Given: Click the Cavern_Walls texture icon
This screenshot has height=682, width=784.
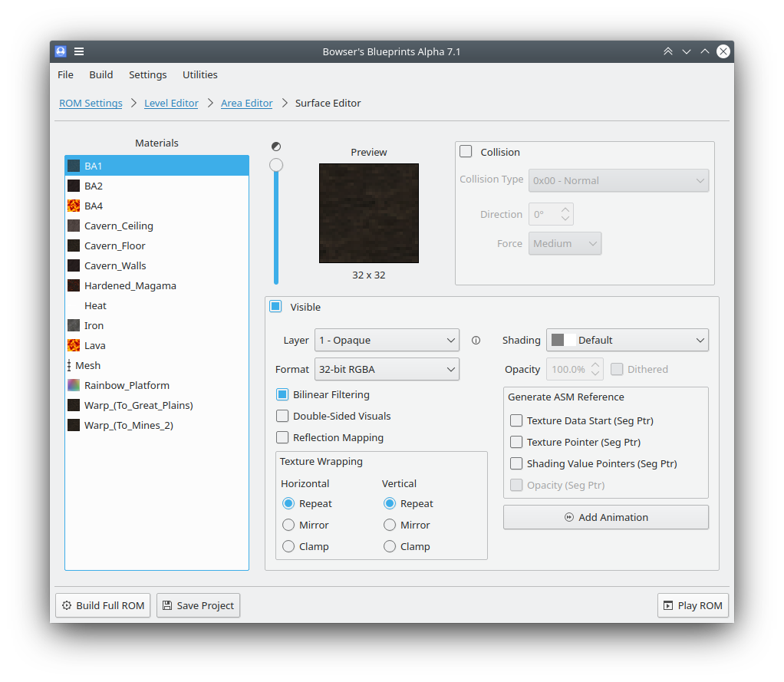Looking at the screenshot, I should pos(74,265).
